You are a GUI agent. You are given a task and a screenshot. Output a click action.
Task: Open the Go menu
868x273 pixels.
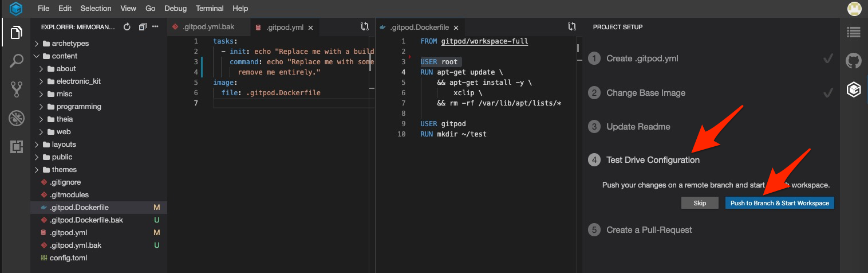click(151, 9)
